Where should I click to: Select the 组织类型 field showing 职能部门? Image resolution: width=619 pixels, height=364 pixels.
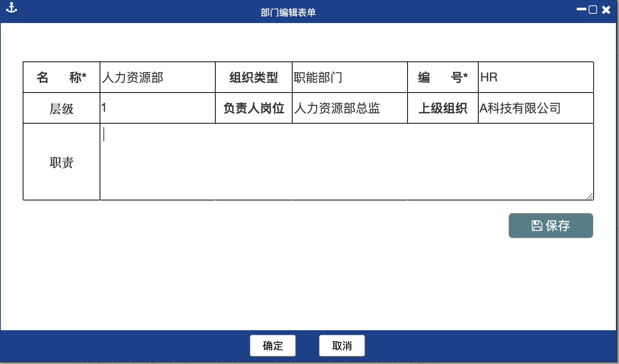[x=349, y=77]
